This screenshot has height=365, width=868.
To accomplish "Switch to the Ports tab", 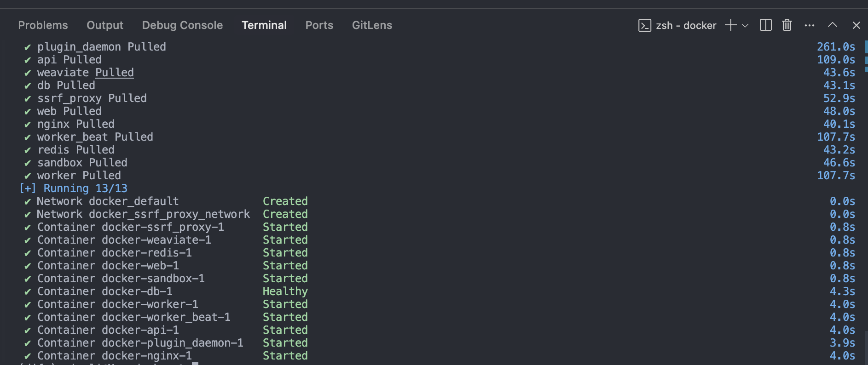I will tap(319, 25).
